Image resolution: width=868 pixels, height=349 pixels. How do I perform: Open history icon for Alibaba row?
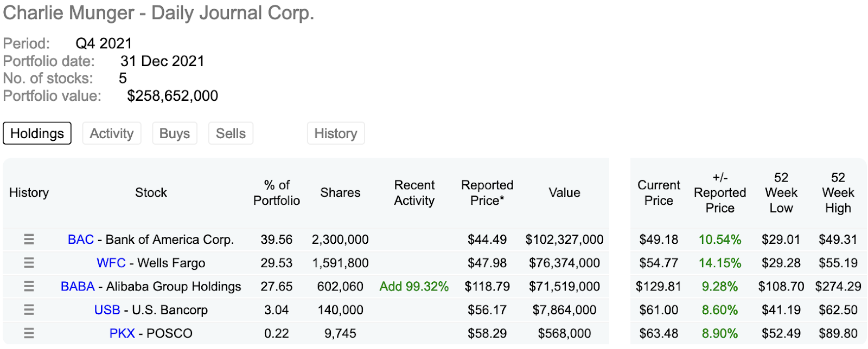coord(29,286)
